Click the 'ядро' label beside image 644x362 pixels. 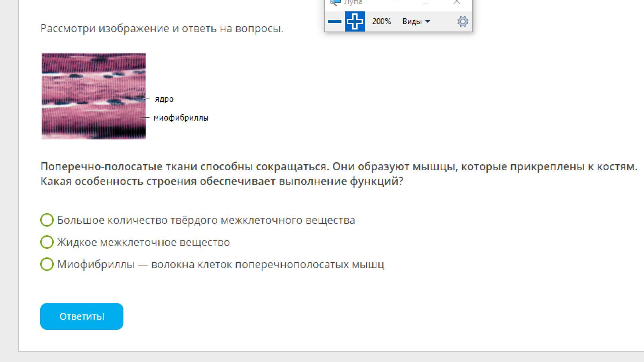164,99
